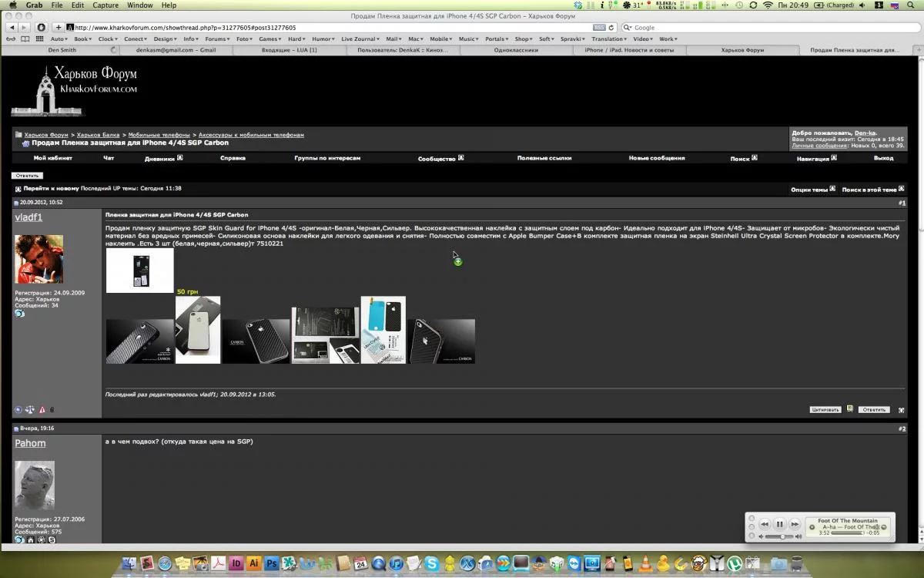
Task: Click the add bookmark plus button
Action: tap(59, 28)
